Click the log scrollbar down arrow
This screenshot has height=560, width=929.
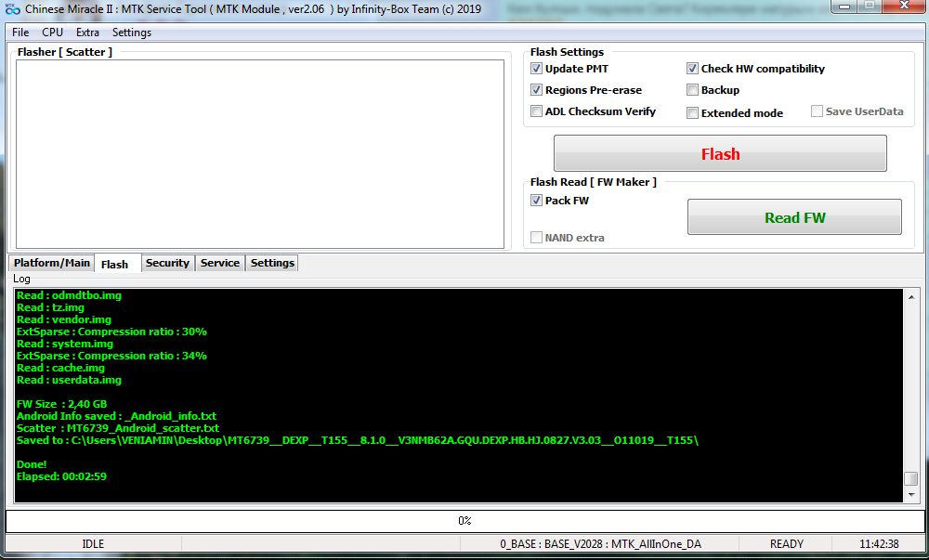(x=911, y=495)
